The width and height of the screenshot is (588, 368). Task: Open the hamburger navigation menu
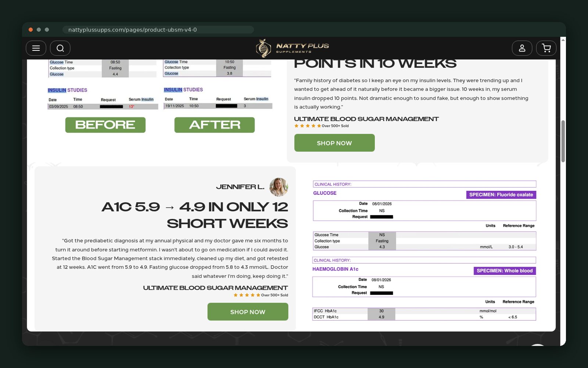click(36, 48)
